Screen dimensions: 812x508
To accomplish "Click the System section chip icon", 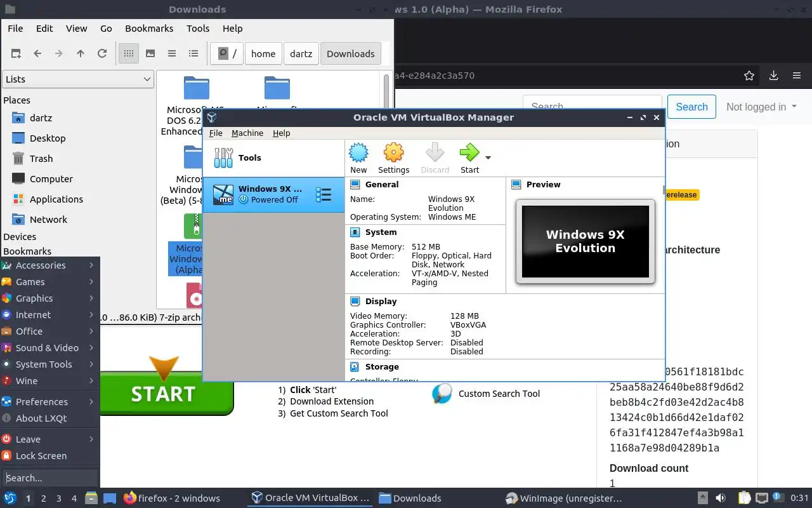I will (355, 232).
